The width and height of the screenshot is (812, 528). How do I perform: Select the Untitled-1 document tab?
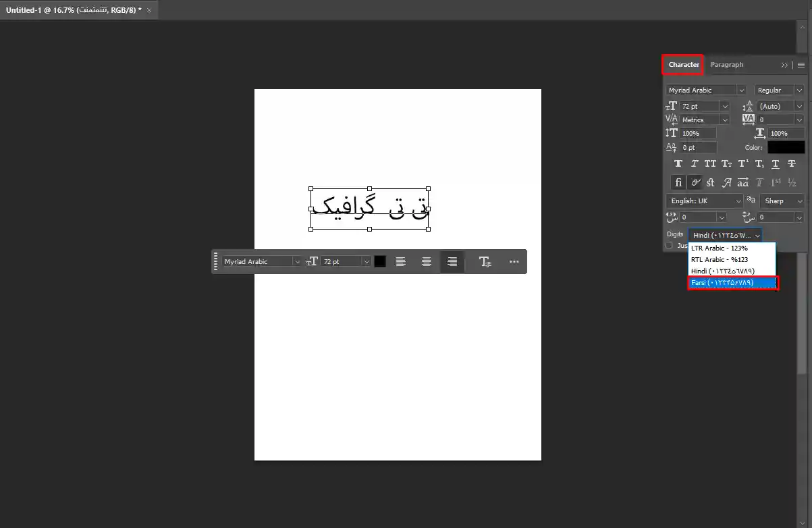tap(74, 10)
